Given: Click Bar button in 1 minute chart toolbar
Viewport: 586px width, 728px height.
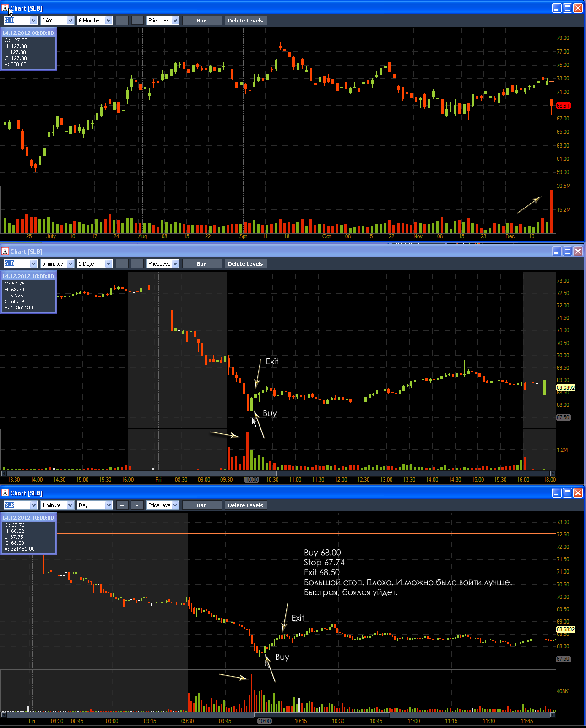Looking at the screenshot, I should (201, 505).
